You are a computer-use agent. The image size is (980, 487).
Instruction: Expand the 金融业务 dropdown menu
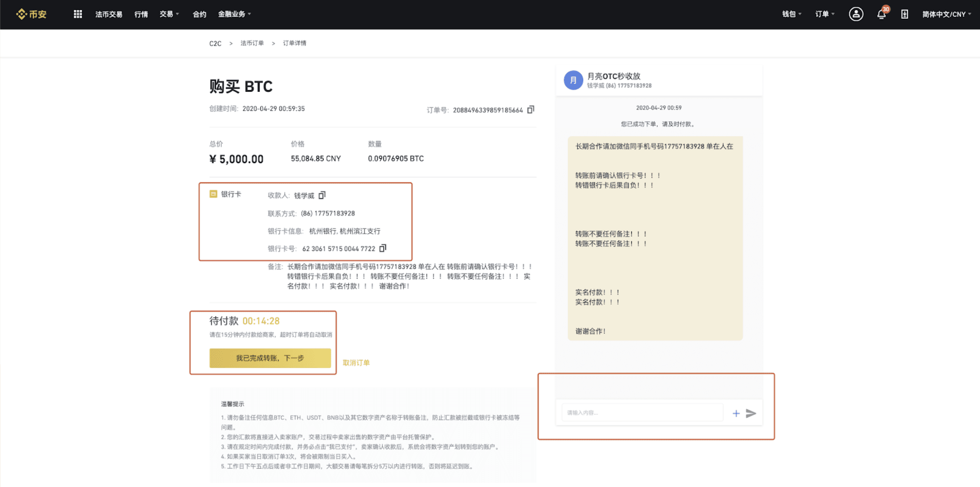[235, 14]
